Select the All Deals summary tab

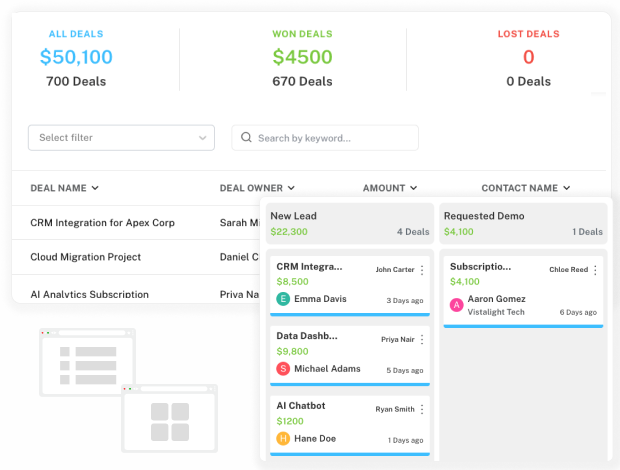pos(76,57)
